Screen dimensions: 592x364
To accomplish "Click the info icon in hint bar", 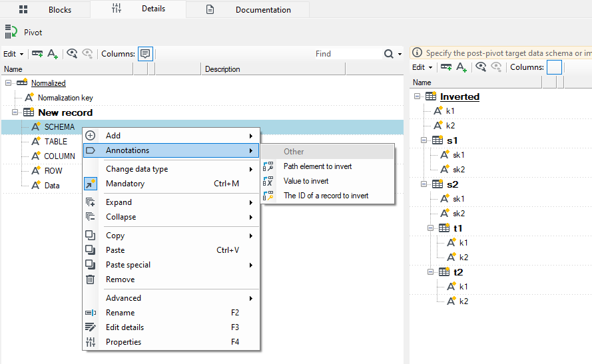I will [x=417, y=53].
